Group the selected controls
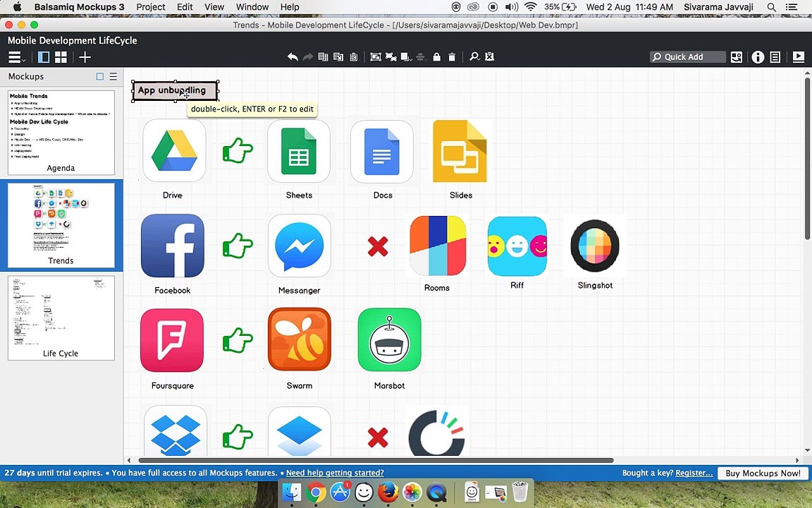The width and height of the screenshot is (812, 508). (376, 57)
